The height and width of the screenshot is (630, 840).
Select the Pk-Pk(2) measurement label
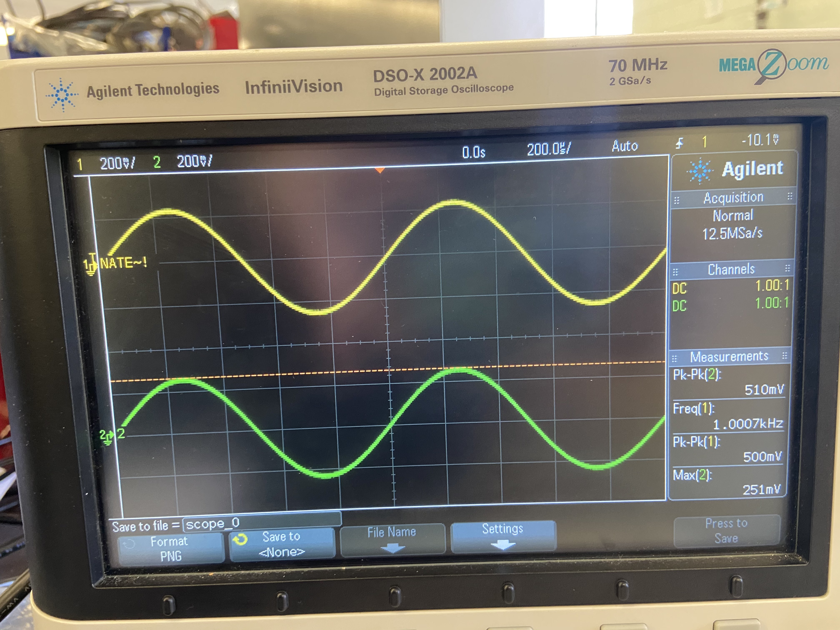click(x=697, y=375)
